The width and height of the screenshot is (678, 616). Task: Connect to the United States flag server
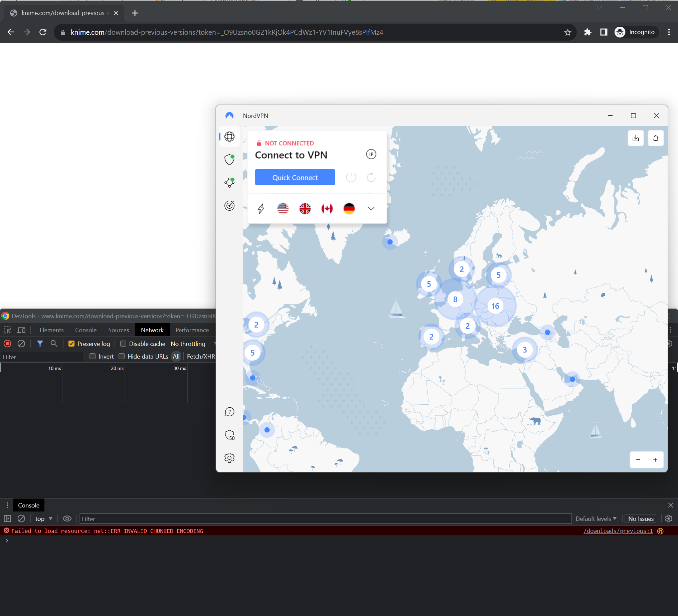tap(283, 208)
